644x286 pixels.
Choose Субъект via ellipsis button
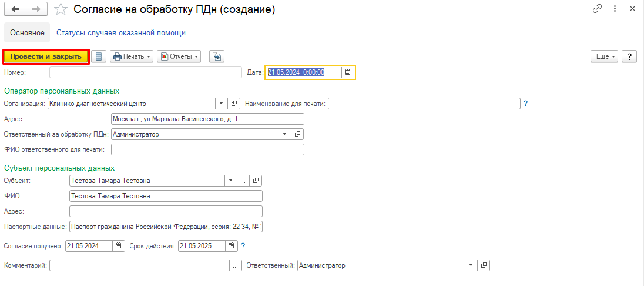(x=243, y=181)
